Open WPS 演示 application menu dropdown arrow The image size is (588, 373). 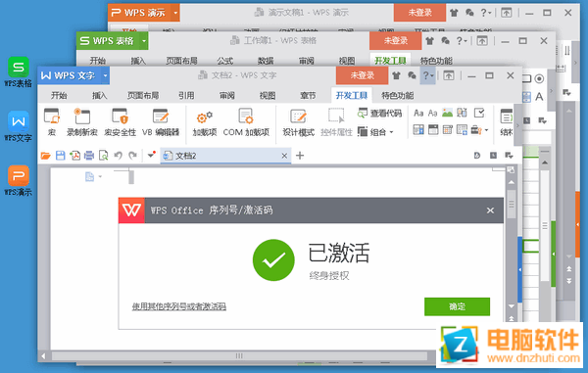(175, 13)
